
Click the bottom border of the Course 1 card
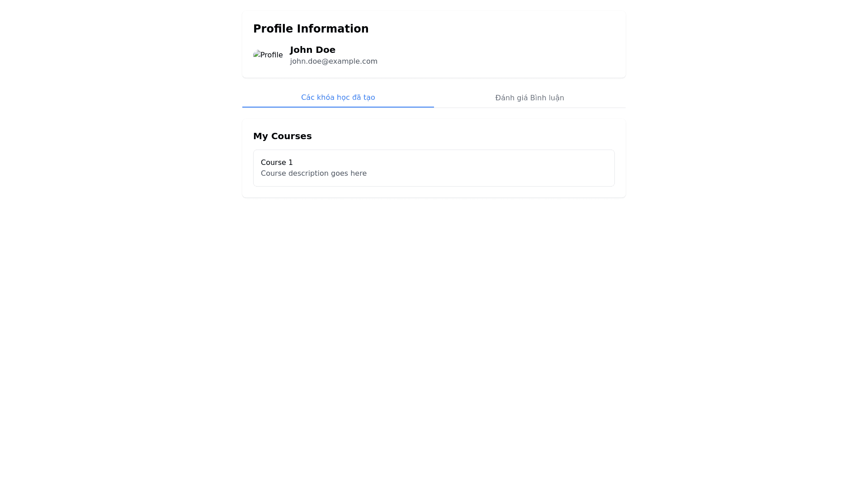click(x=434, y=186)
